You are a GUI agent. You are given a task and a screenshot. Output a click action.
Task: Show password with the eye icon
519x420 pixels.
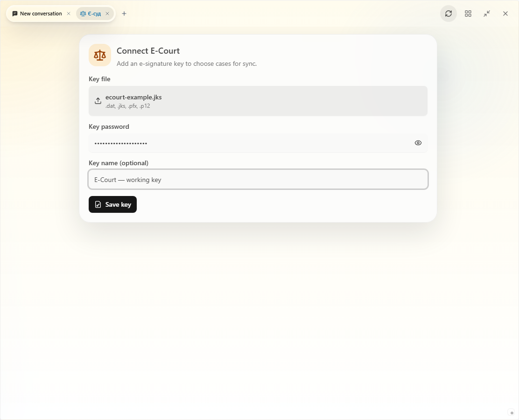click(x=418, y=143)
